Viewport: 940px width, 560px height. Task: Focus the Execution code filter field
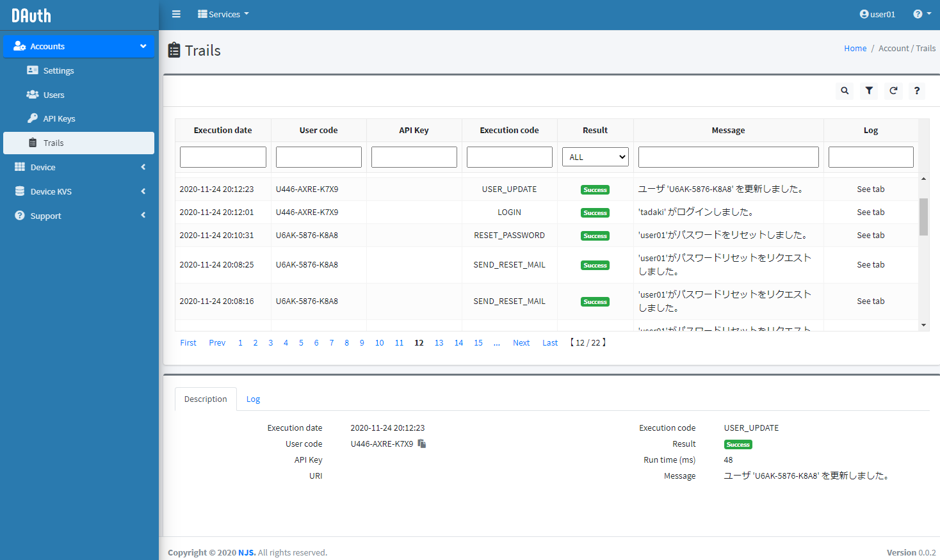510,157
